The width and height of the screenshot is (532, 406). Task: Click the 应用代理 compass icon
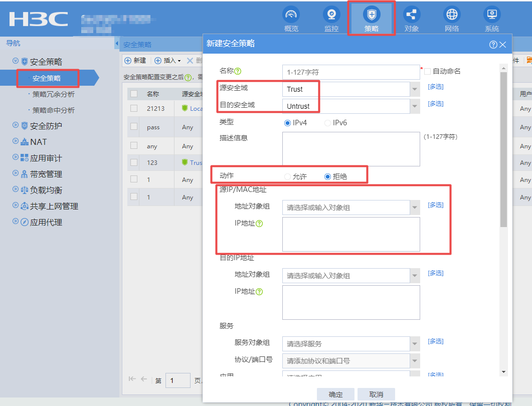coord(25,222)
